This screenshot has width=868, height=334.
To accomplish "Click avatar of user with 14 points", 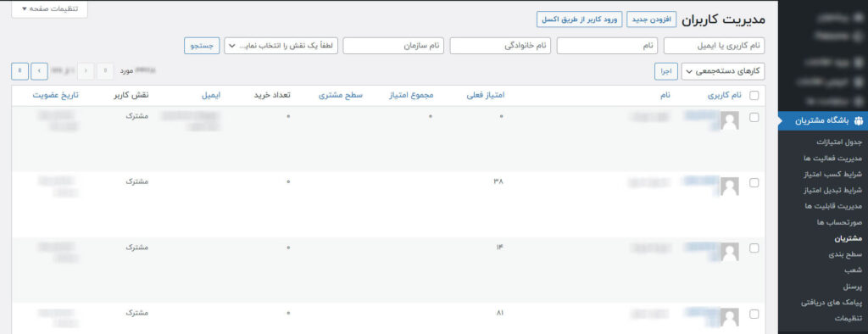I will [730, 252].
